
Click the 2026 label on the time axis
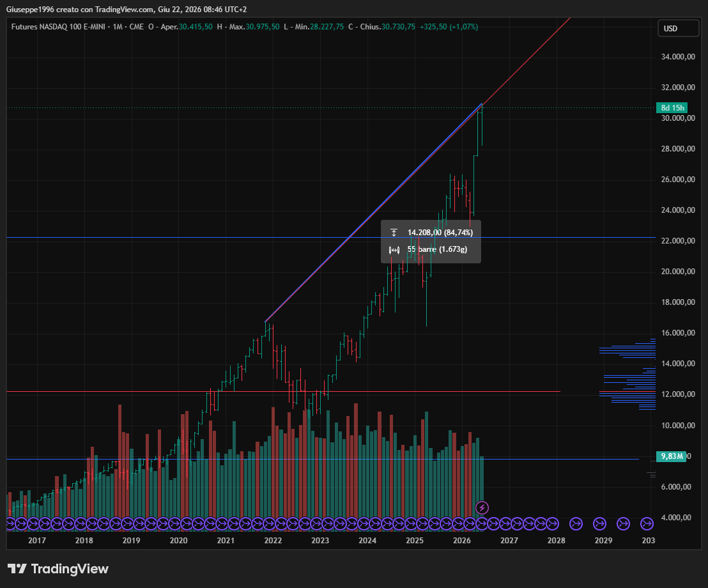(462, 541)
